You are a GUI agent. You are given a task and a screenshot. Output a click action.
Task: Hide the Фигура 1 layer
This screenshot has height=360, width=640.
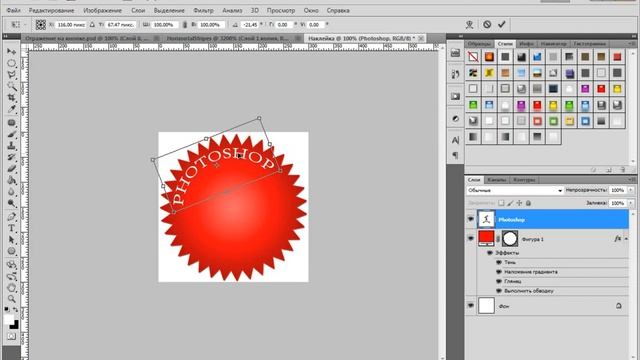pos(471,239)
